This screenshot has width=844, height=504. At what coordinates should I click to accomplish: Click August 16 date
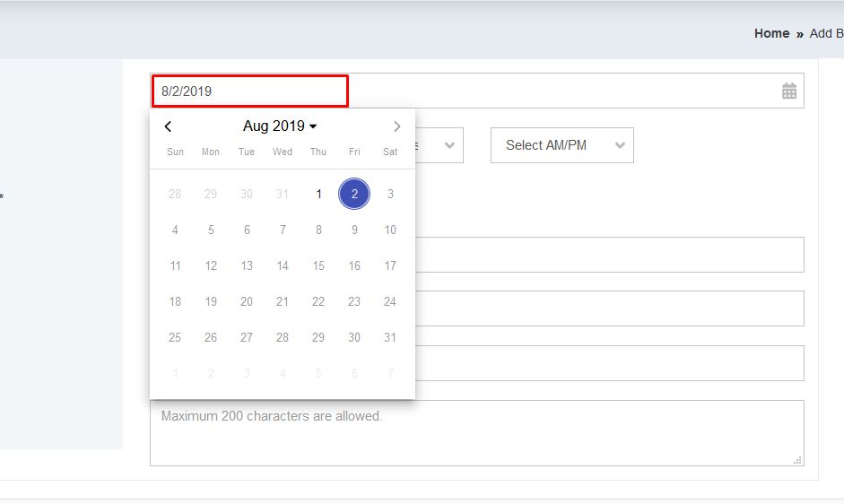point(354,266)
